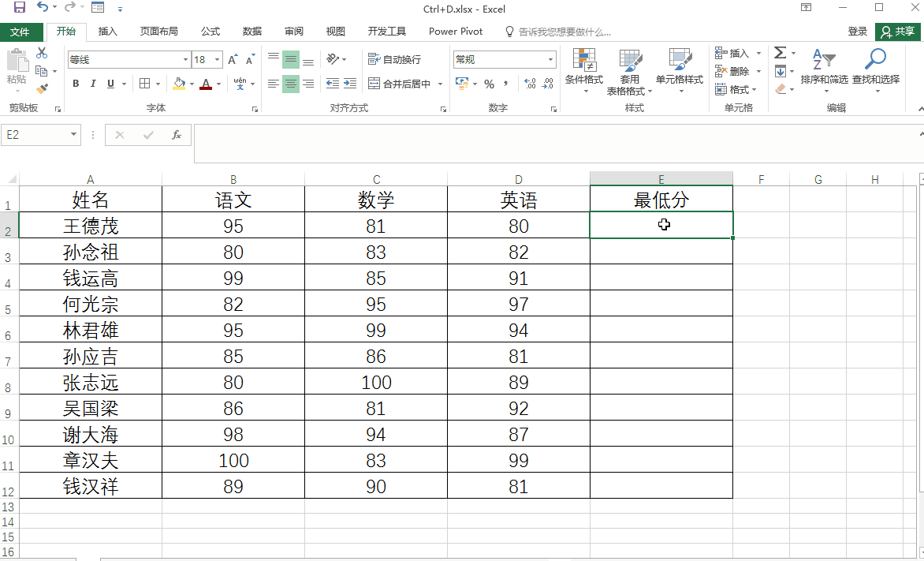Click the insert function fx icon

(x=176, y=135)
